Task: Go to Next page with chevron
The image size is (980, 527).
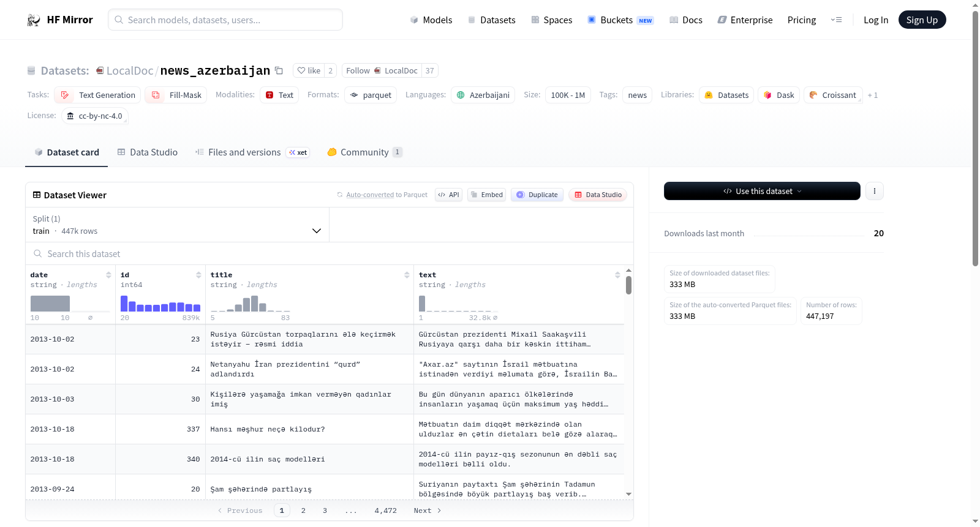Action: tap(428, 510)
